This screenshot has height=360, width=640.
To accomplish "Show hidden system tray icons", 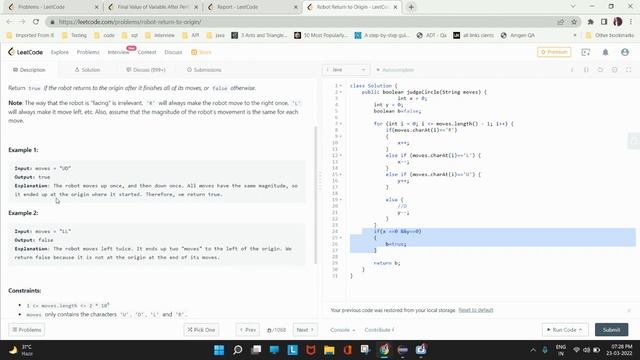I will [x=533, y=350].
